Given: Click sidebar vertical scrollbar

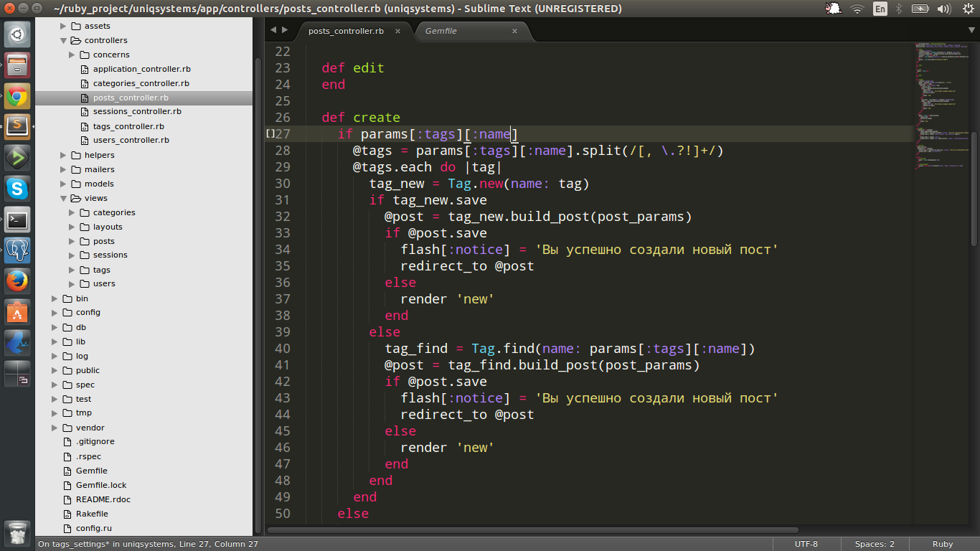Looking at the screenshot, I should tap(258, 295).
